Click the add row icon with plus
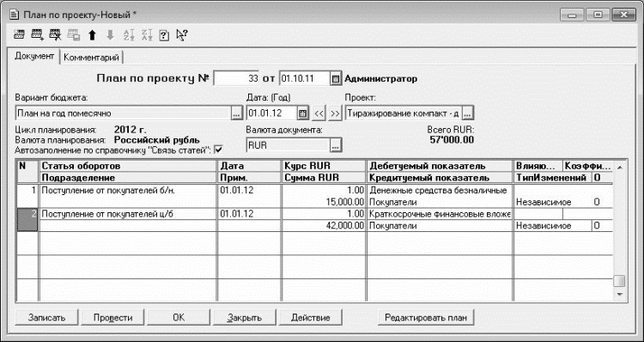The width and height of the screenshot is (644, 342). coord(37,35)
